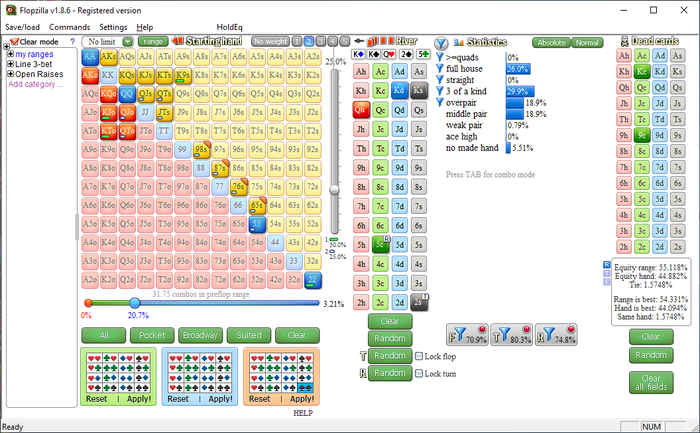This screenshot has width=700, height=433.
Task: Select Pocket pairs range button
Action: pyautogui.click(x=152, y=335)
